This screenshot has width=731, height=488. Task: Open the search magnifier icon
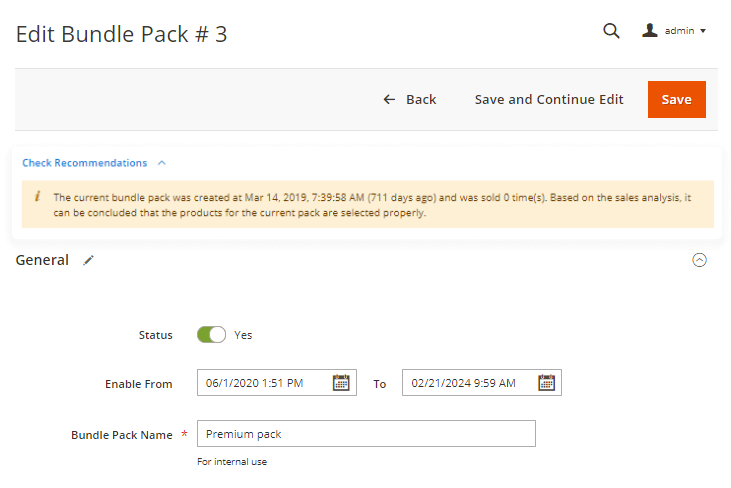click(x=611, y=31)
